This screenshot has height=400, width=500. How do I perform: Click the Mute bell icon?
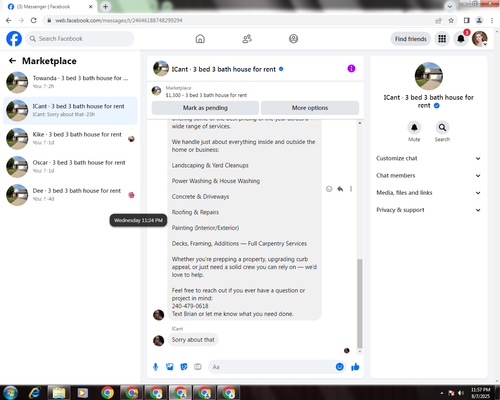414,127
